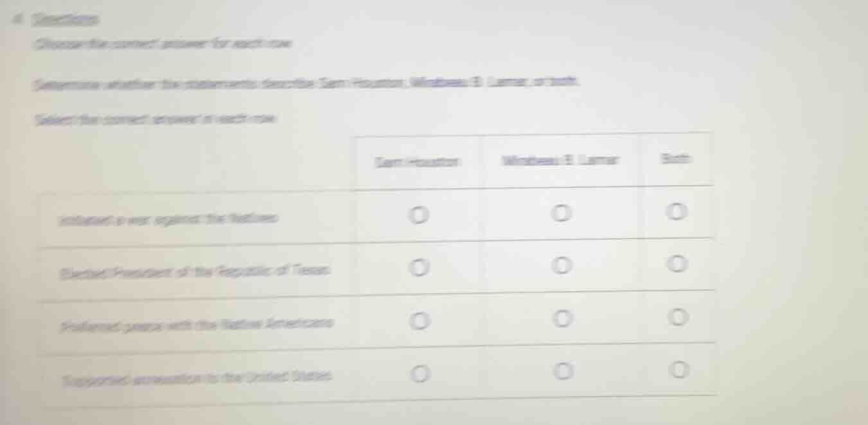Select Mirabeau B. Lamar for supported annexation
Image resolution: width=868 pixels, height=425 pixels.
(x=562, y=370)
